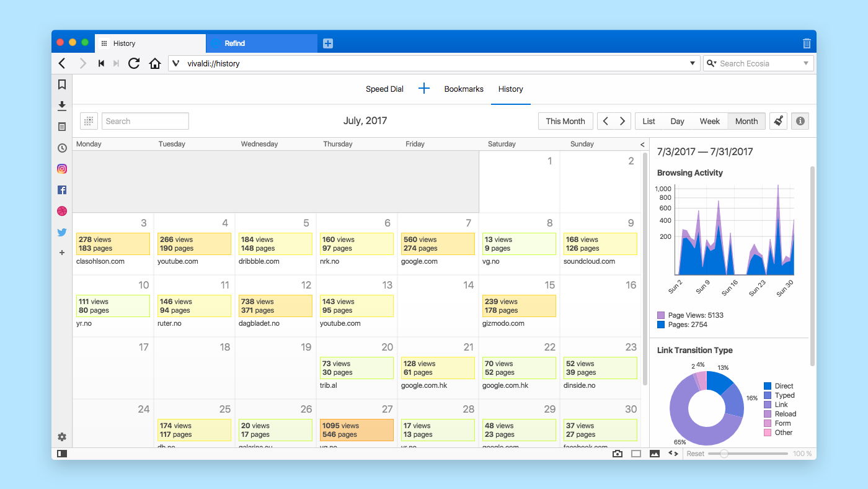Image resolution: width=868 pixels, height=489 pixels.
Task: Click the clear browsing data brush icon
Action: point(779,121)
